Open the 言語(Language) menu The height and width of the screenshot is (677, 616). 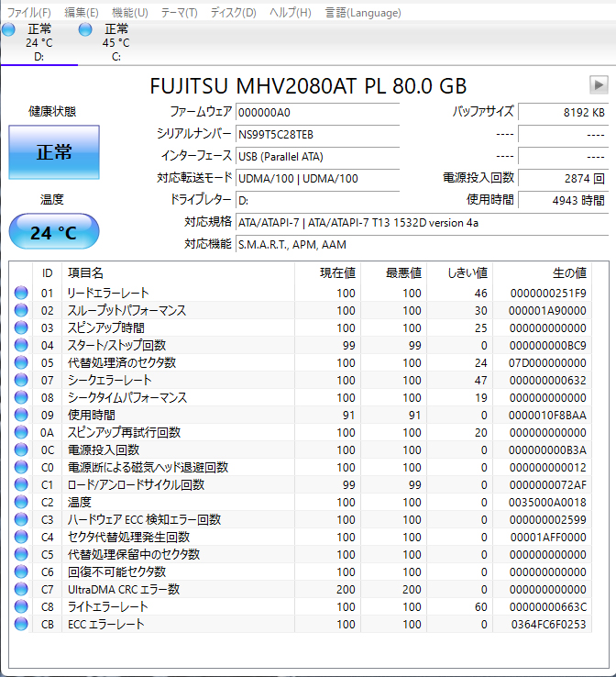(x=363, y=12)
